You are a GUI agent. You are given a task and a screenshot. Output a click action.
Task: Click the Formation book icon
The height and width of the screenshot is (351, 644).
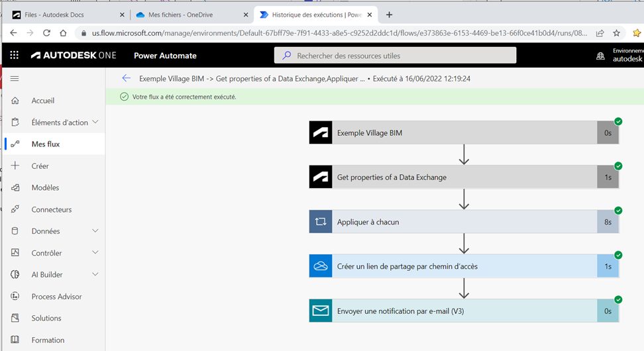click(x=15, y=340)
